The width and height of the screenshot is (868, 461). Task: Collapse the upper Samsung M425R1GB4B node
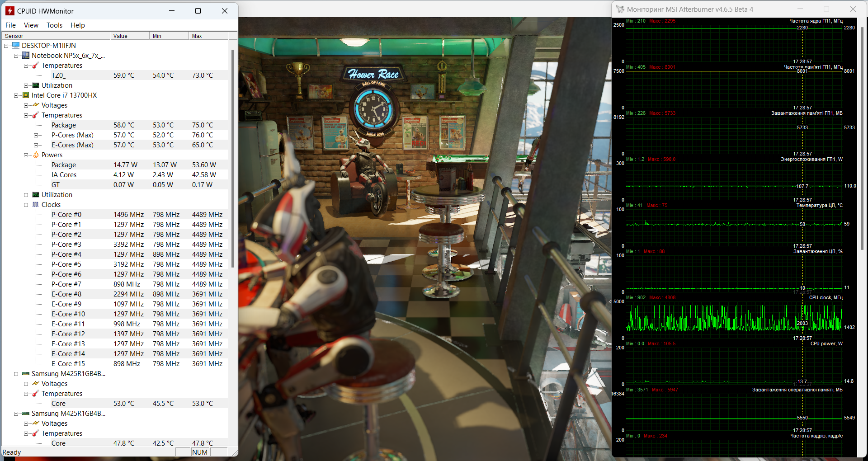16,374
